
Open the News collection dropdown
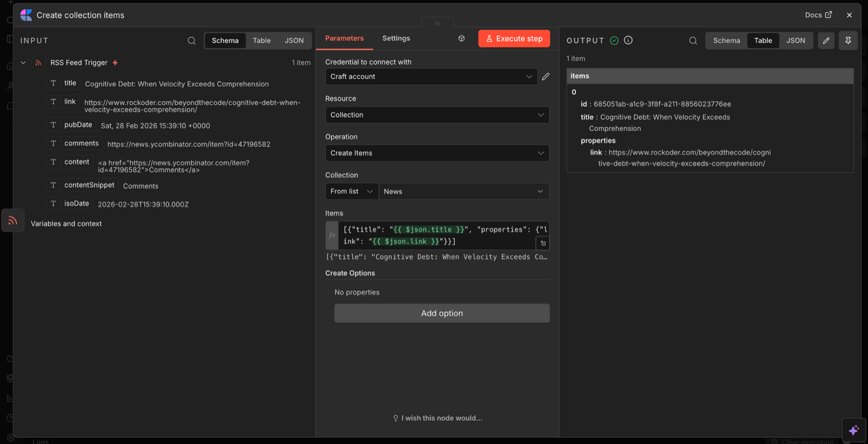click(x=464, y=191)
